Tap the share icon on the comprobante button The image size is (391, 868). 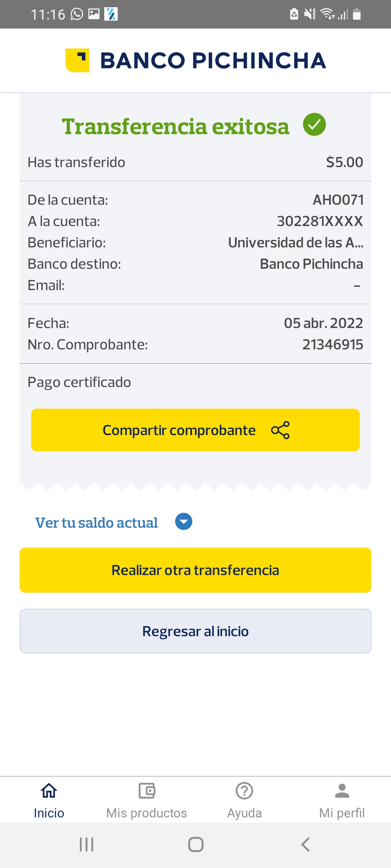[280, 430]
